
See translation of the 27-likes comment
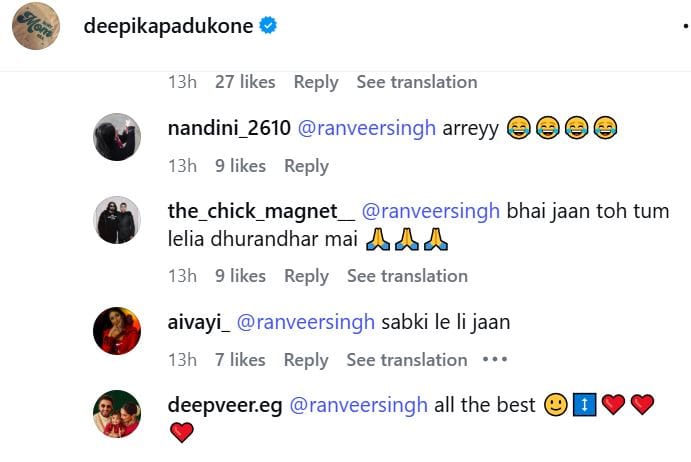417,82
